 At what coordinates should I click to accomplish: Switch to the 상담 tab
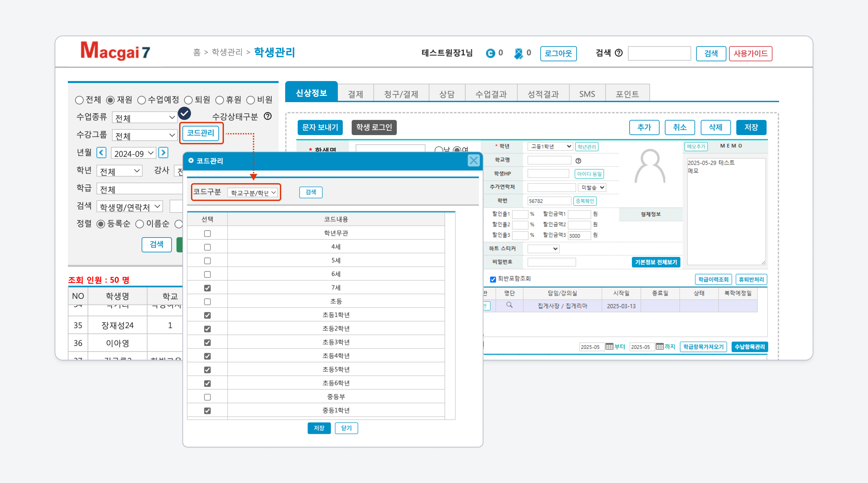tap(447, 94)
